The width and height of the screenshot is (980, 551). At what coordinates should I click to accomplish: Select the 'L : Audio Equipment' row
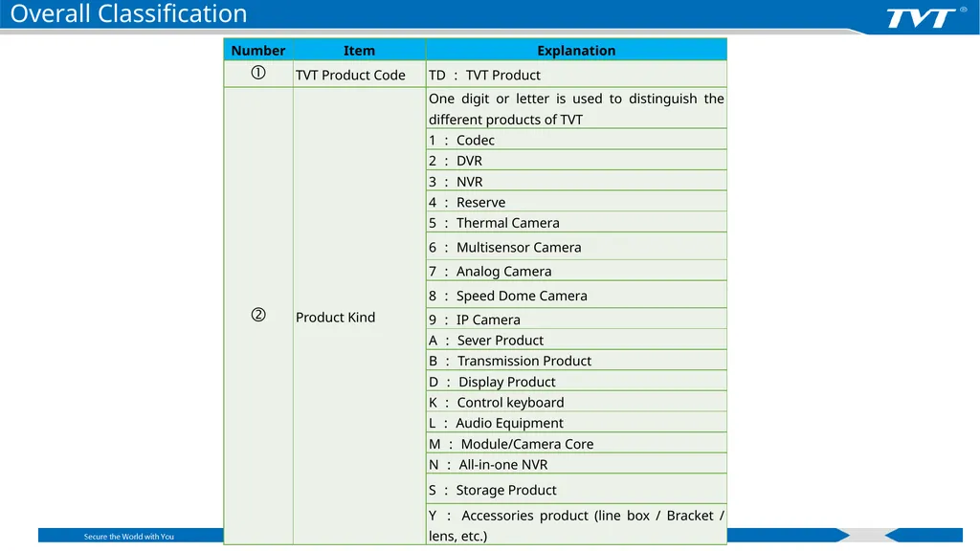(576, 422)
